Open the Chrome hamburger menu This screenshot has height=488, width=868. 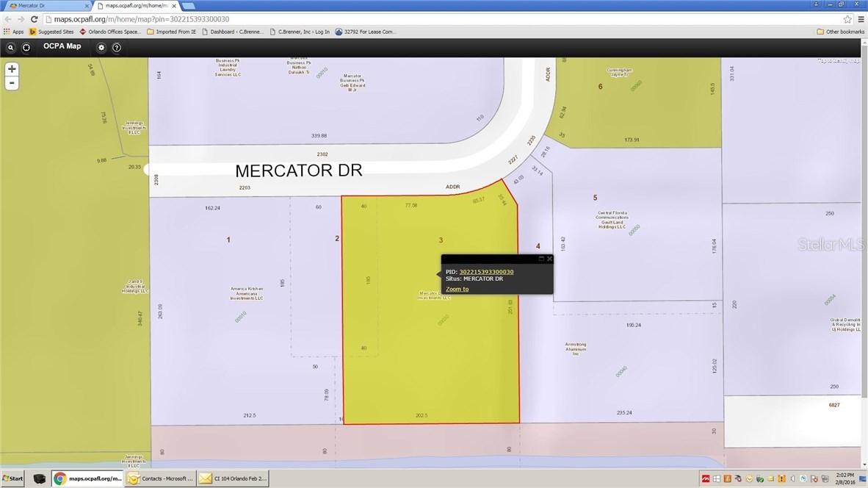861,19
